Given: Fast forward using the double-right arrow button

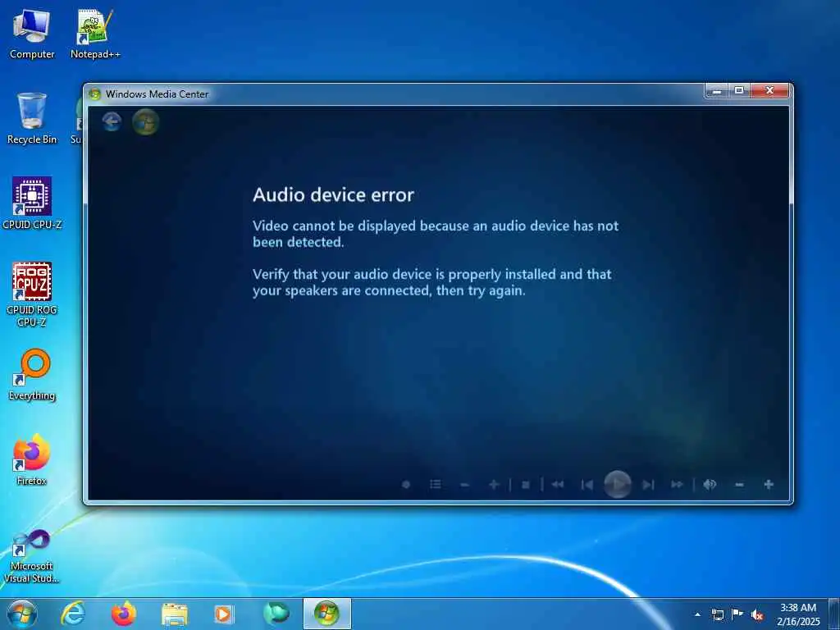Looking at the screenshot, I should [677, 484].
